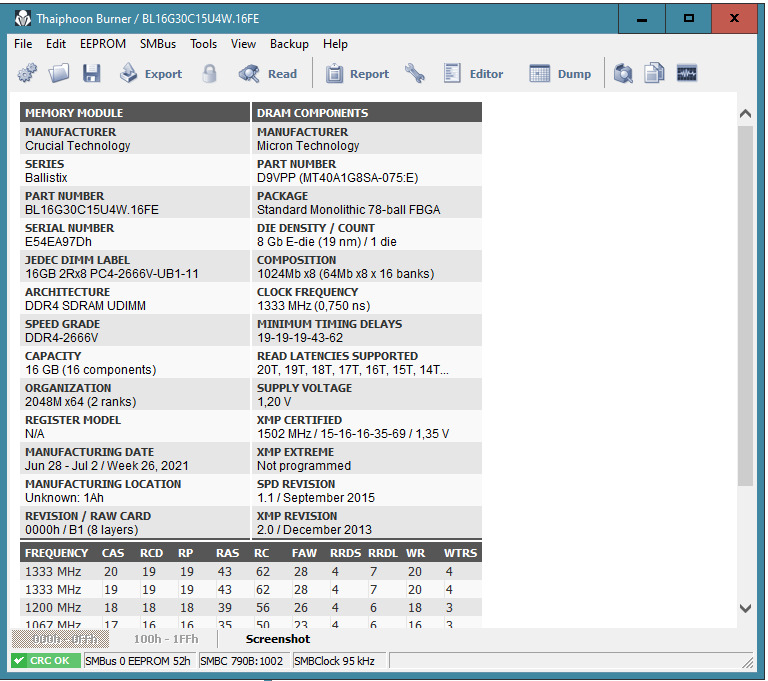Click the Thaiphoon Burner title bar logo

tap(23, 19)
